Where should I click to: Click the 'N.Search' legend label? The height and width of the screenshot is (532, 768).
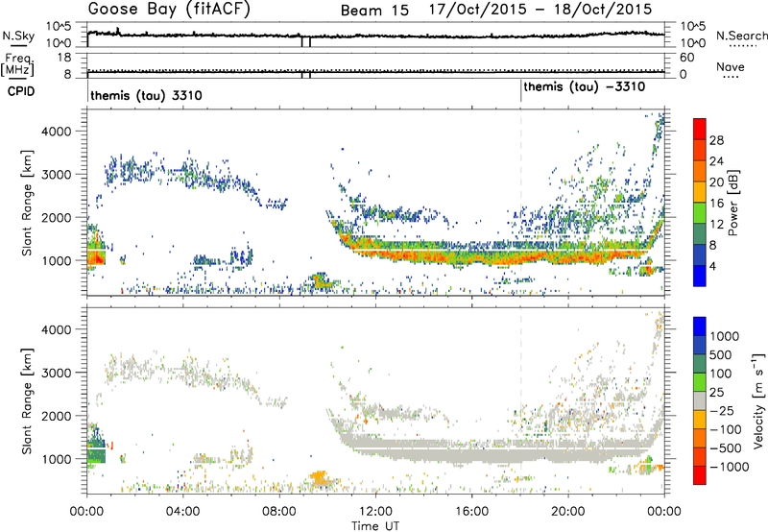click(741, 36)
